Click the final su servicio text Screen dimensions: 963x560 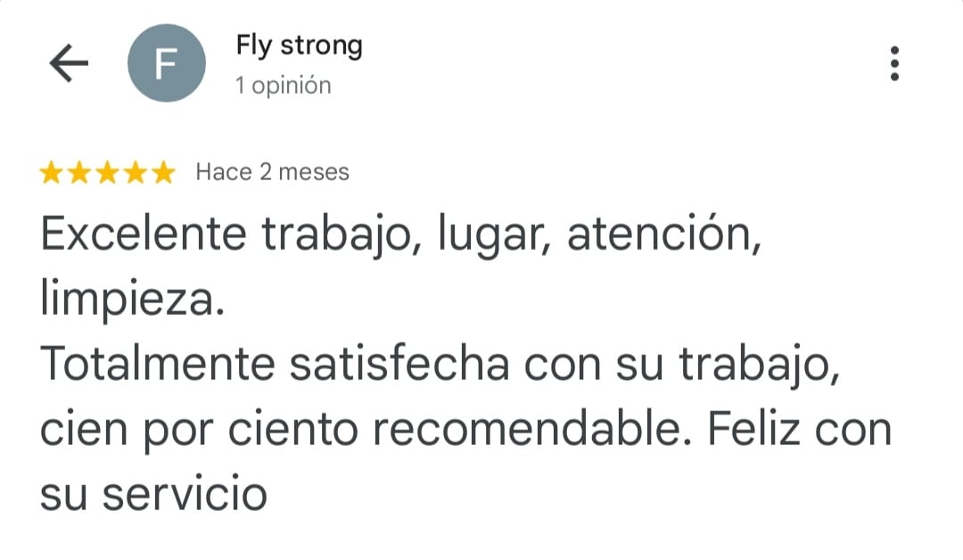(153, 494)
